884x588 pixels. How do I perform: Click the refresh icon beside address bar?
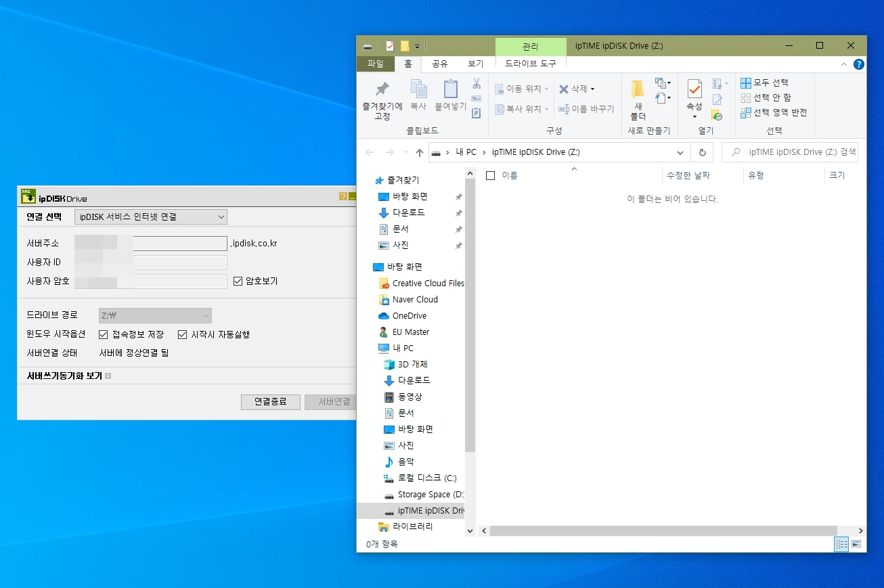(703, 152)
